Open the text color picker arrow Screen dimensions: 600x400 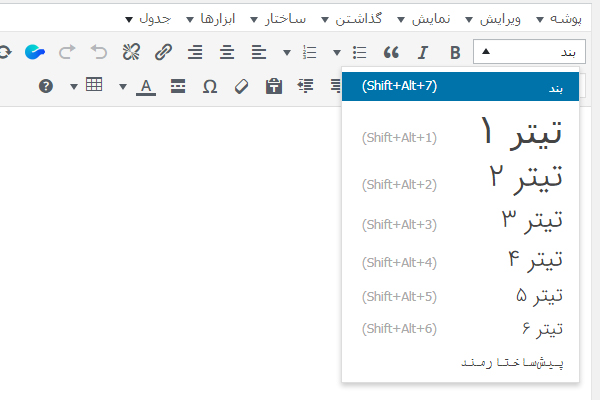point(123,87)
